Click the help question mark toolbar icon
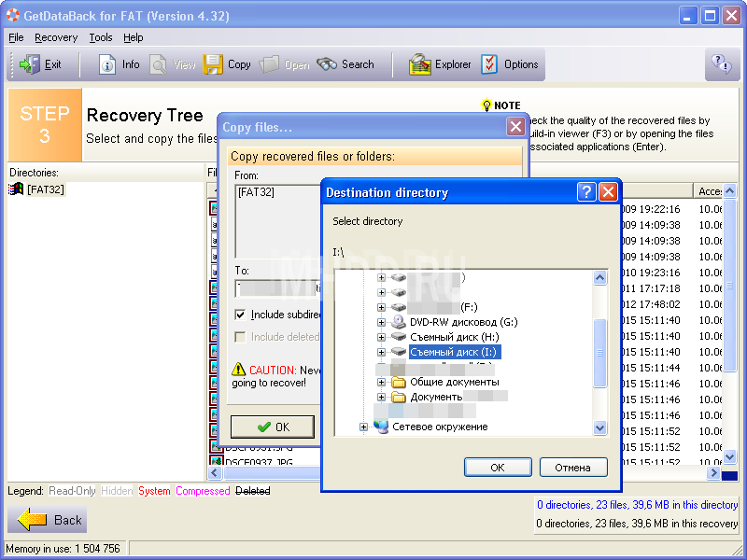Image resolution: width=747 pixels, height=560 pixels. [722, 63]
